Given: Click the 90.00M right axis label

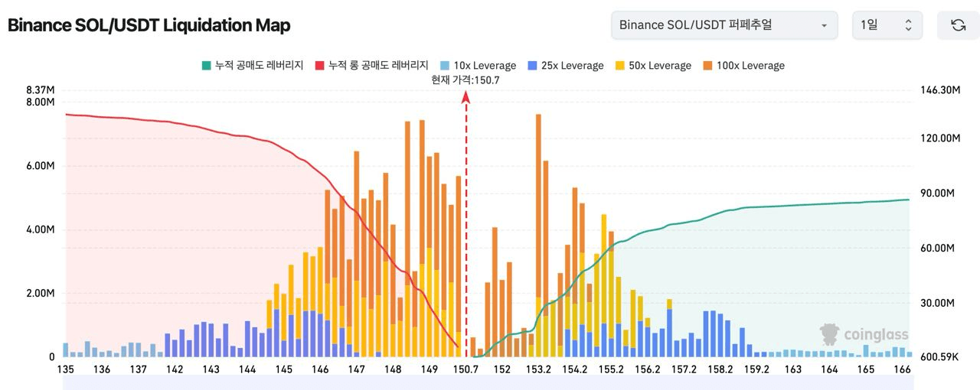Looking at the screenshot, I should pyautogui.click(x=938, y=193).
